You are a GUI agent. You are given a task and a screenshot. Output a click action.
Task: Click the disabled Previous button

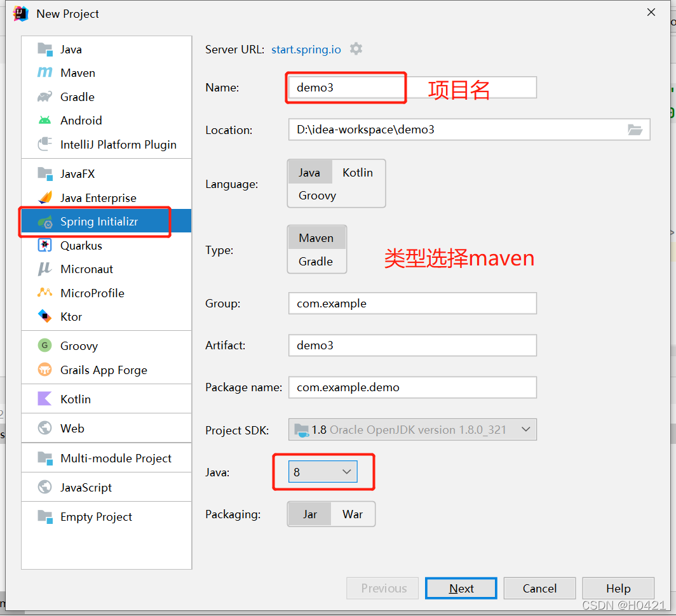pos(382,589)
